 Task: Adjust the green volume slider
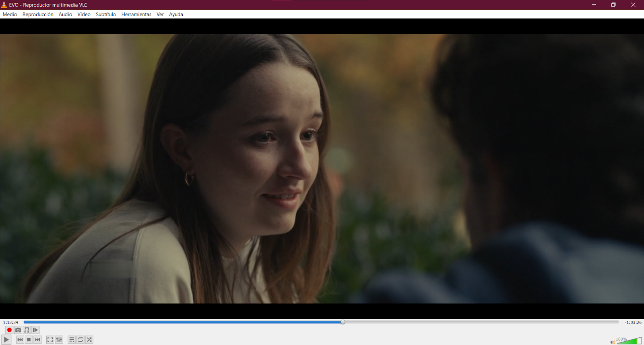click(x=629, y=341)
